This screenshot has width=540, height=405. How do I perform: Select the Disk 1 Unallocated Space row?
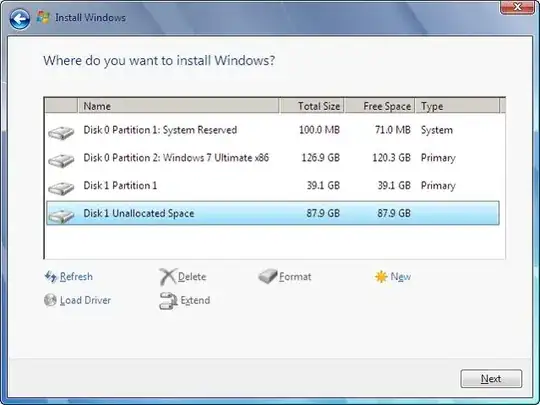273,213
